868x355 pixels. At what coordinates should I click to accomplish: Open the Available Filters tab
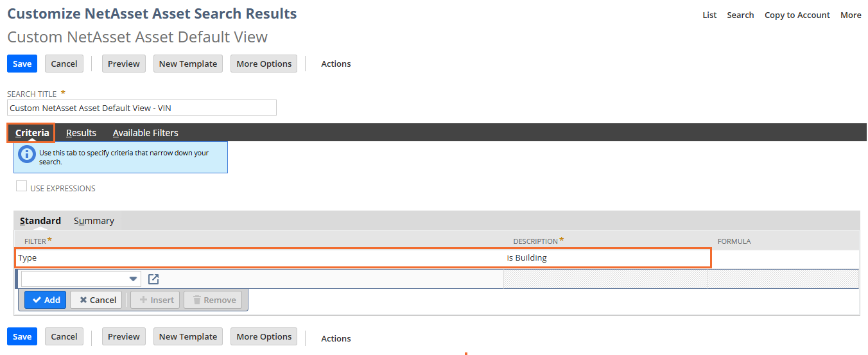click(145, 133)
